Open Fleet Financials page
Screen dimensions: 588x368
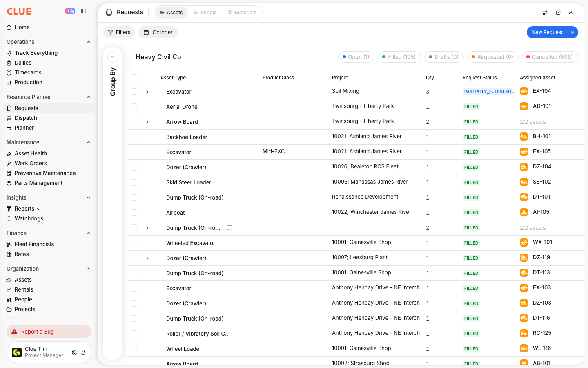click(34, 244)
